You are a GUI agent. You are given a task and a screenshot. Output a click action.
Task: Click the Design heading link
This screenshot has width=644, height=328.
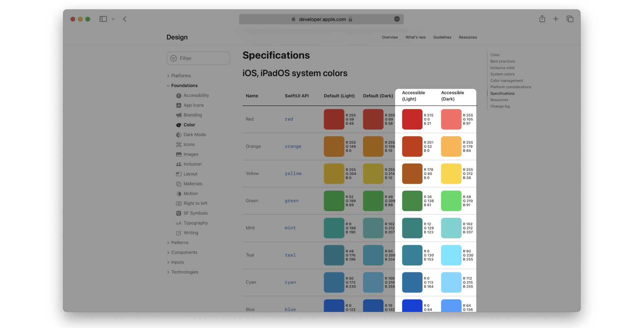tap(177, 37)
